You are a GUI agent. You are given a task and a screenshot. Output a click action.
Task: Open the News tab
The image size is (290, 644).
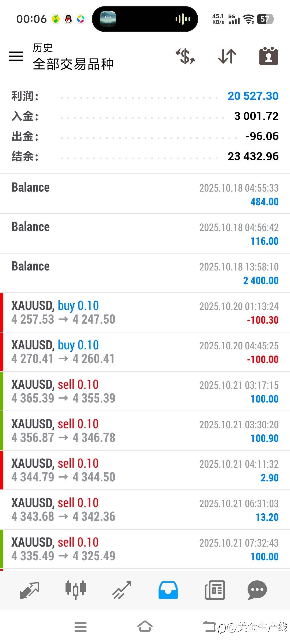point(215,590)
